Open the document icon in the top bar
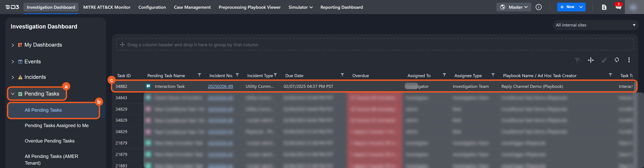The height and width of the screenshot is (168, 644). pos(604,7)
